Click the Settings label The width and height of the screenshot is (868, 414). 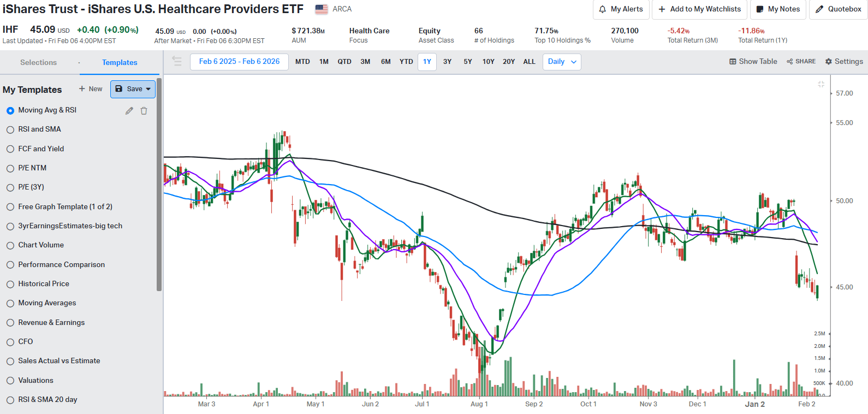(x=849, y=62)
